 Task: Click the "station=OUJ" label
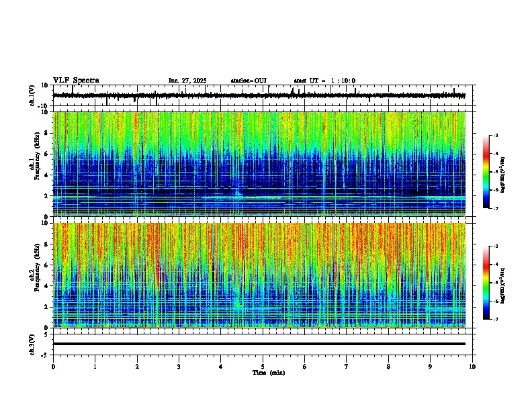(249, 81)
